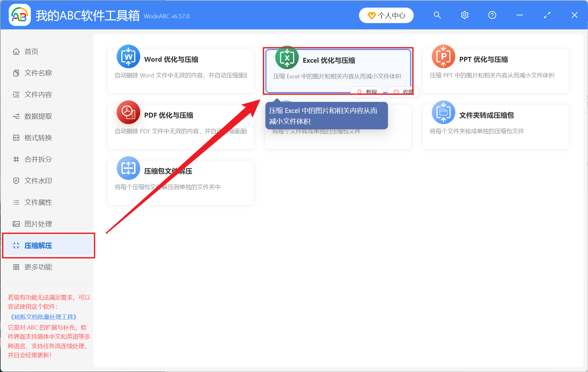588x372 pixels.
Task: Go to 首页 via the house icon
Action: (16, 52)
